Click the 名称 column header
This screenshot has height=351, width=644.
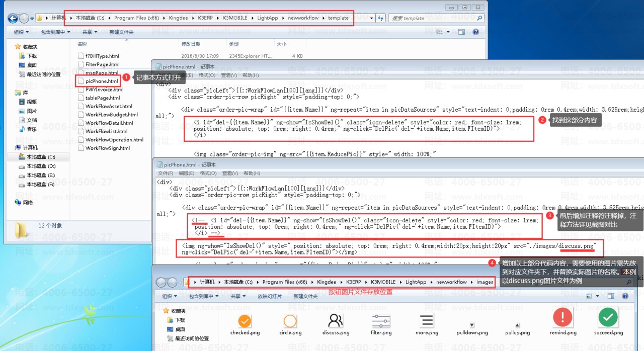pyautogui.click(x=82, y=44)
